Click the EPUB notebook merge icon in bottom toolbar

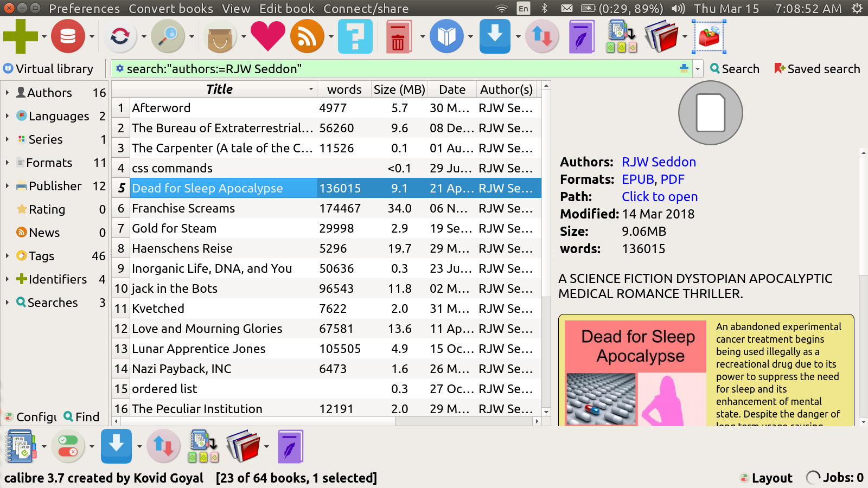[21, 446]
